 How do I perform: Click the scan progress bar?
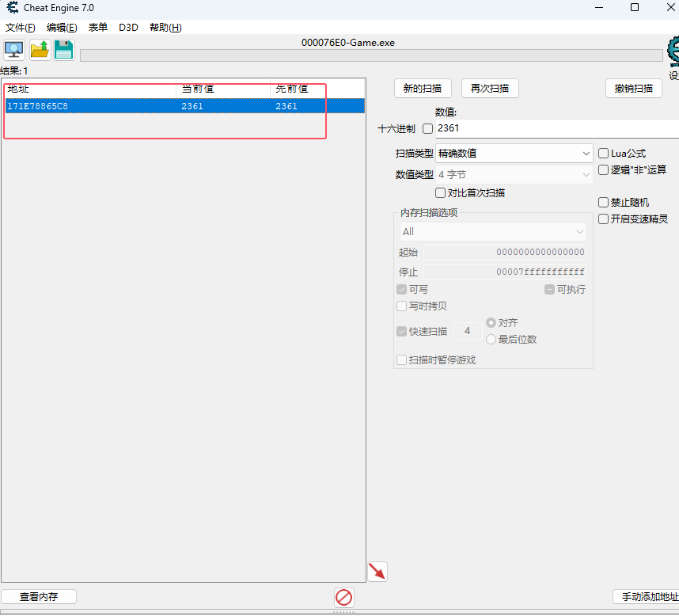coord(371,55)
